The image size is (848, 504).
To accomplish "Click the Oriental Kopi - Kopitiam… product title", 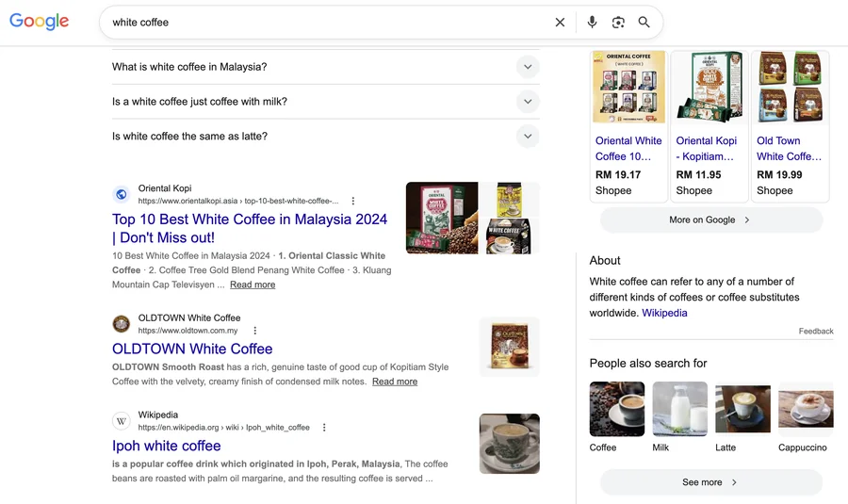I will point(707,149).
